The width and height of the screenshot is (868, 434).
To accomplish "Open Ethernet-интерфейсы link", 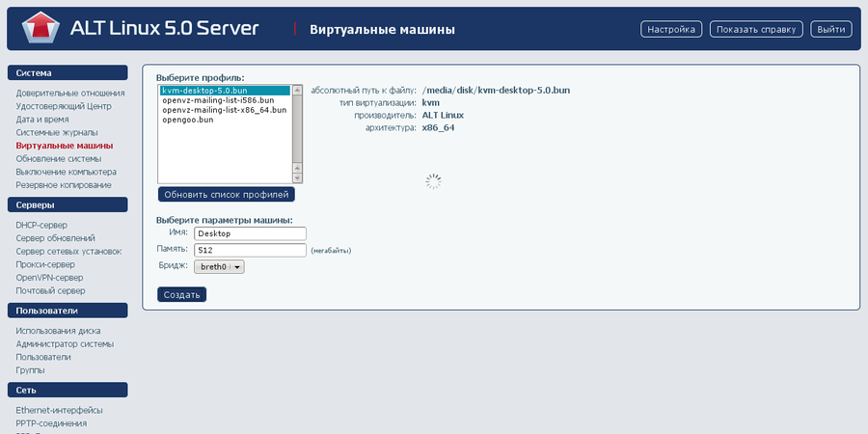I will 59,410.
